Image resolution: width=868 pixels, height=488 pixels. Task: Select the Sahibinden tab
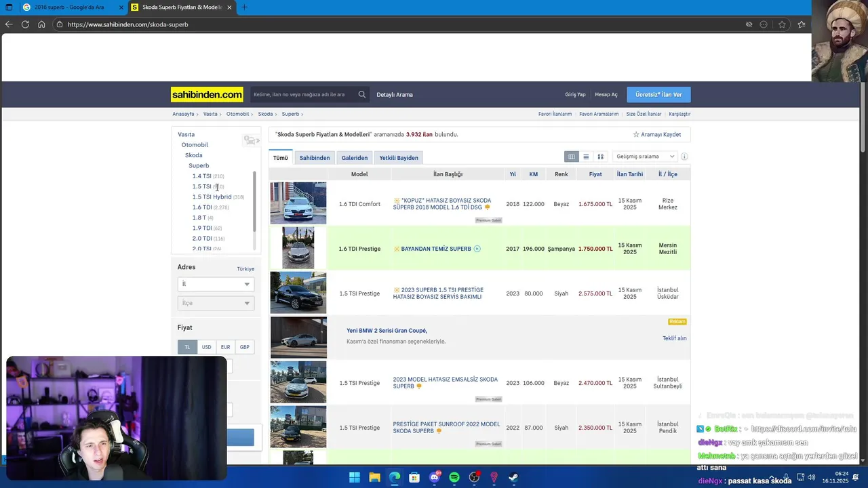coord(315,158)
